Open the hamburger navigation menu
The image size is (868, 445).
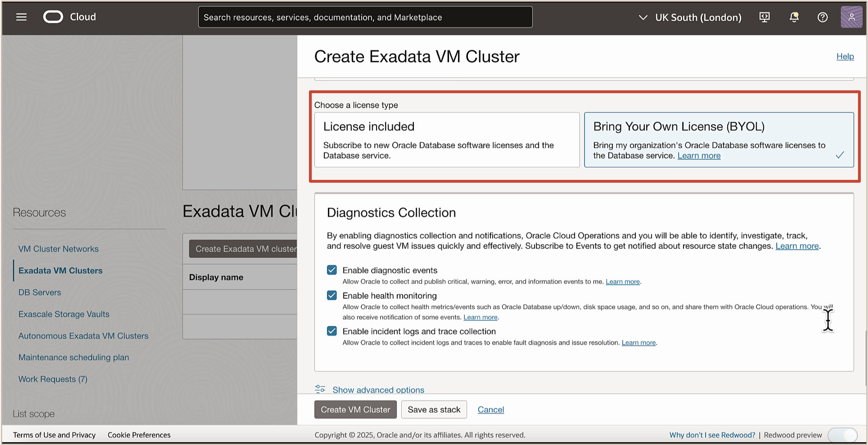[21, 17]
